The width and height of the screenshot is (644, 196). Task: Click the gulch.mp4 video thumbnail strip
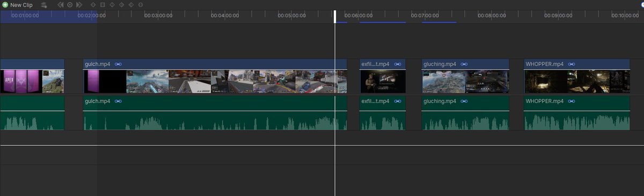point(215,81)
